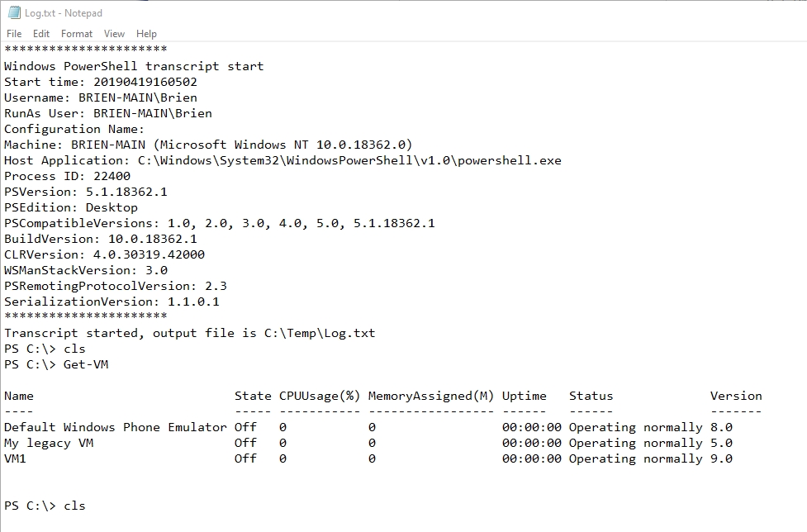
Task: Click the My legacy VM row
Action: click(368, 443)
